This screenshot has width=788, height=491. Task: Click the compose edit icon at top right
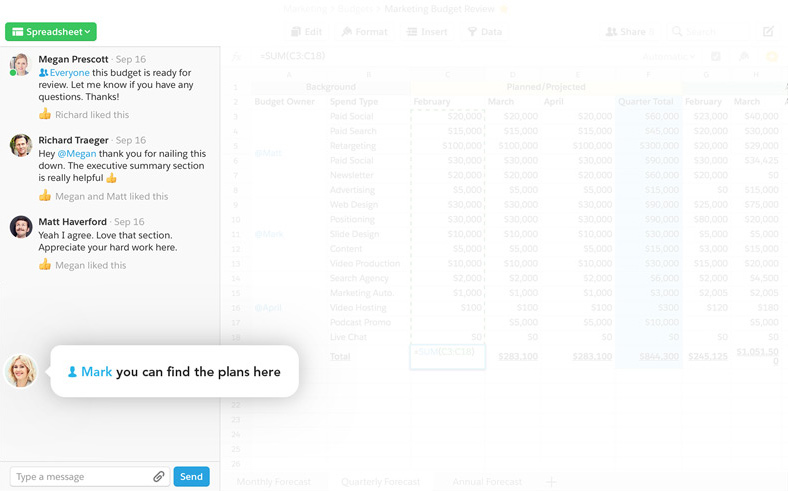[x=768, y=32]
